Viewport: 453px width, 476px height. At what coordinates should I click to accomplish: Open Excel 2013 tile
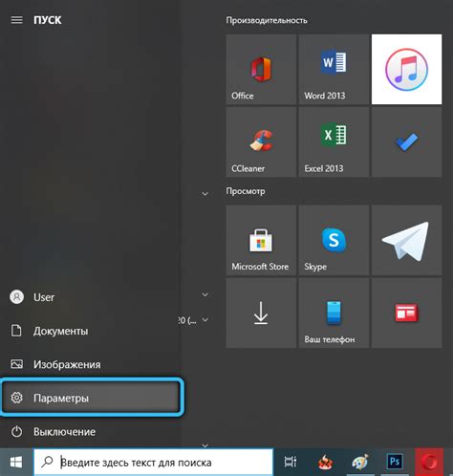tap(334, 141)
